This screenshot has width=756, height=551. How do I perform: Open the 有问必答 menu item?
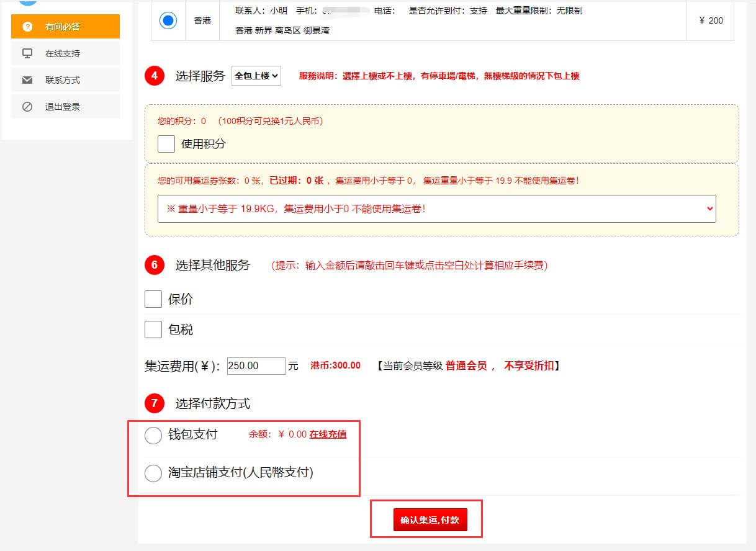pos(66,27)
